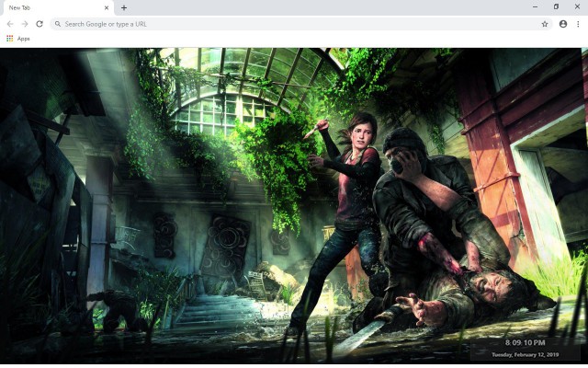Close the New Tab tab

tap(107, 8)
